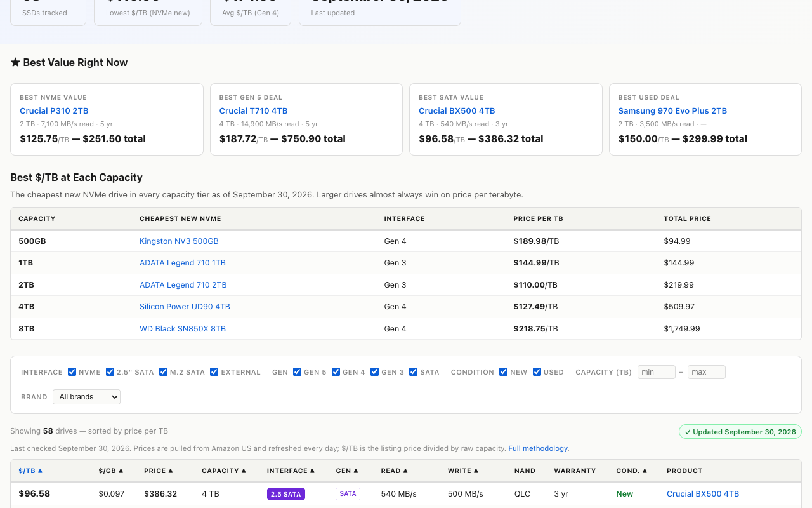Screen dimensions: 812x508
Task: Sort drives by Cond. column header
Action: pos(632,471)
